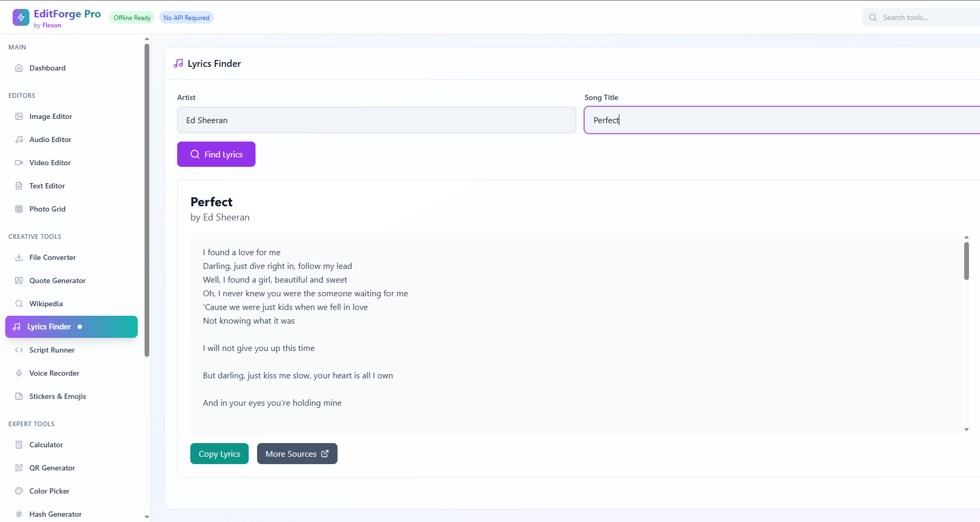Image resolution: width=980 pixels, height=522 pixels.
Task: Click the Lyrics Finder music icon in sidebar
Action: [17, 327]
